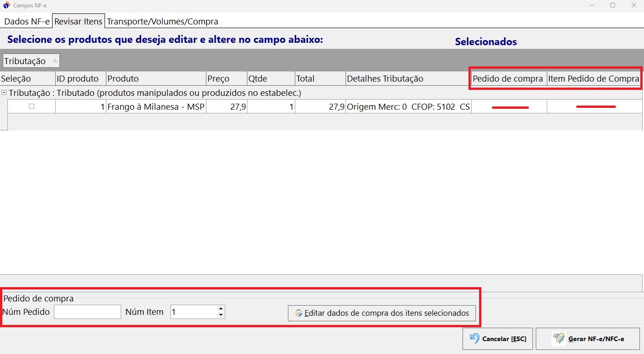Maximize the Campos NF-e window
This screenshot has width=644, height=354.
(613, 5)
